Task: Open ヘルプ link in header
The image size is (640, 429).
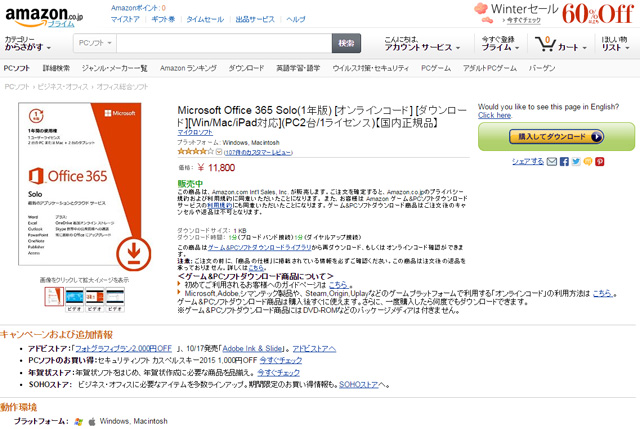Action: click(296, 19)
